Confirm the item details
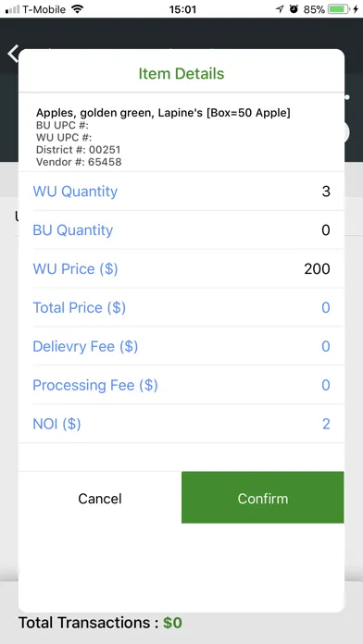 [x=263, y=498]
